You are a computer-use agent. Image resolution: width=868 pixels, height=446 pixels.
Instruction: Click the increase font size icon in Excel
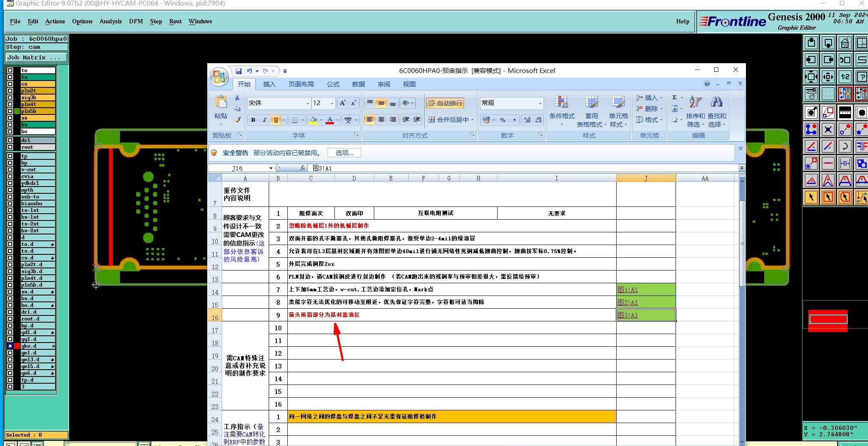coord(342,103)
